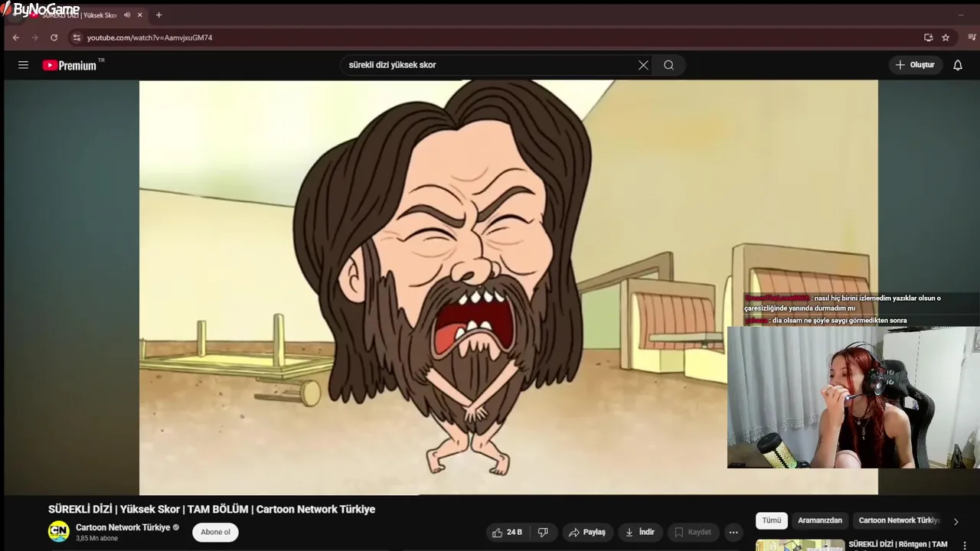The width and height of the screenshot is (980, 551).
Task: Dislike the video
Action: point(543,532)
